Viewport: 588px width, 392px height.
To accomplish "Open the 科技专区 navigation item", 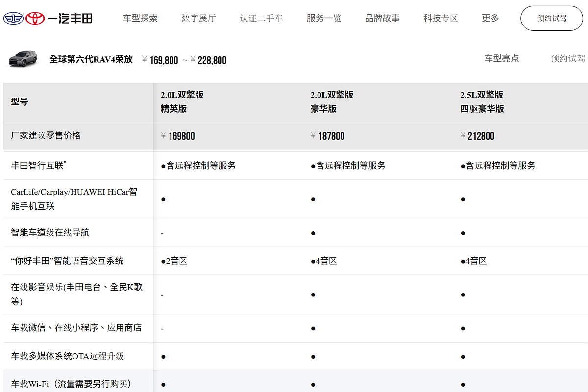I will [441, 18].
